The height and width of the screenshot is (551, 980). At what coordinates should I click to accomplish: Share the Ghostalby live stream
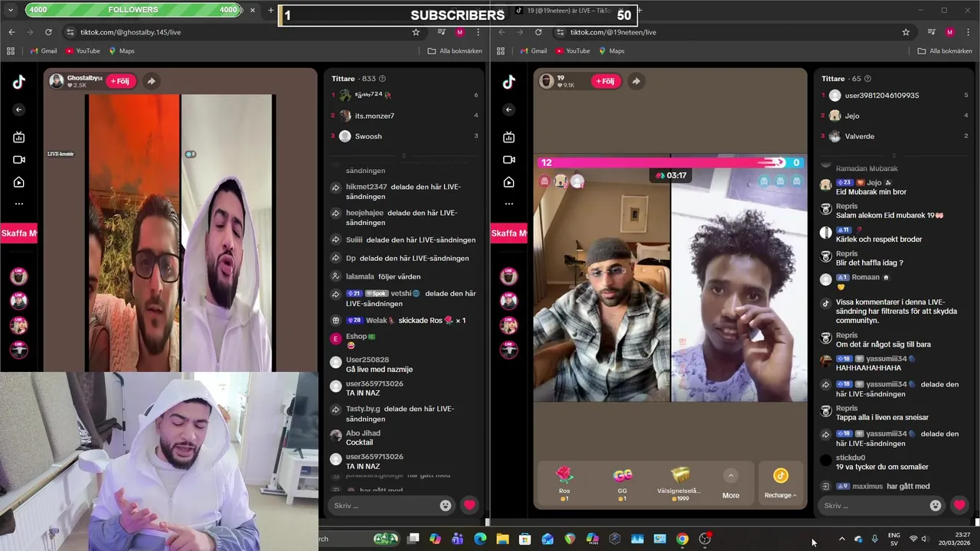152,80
